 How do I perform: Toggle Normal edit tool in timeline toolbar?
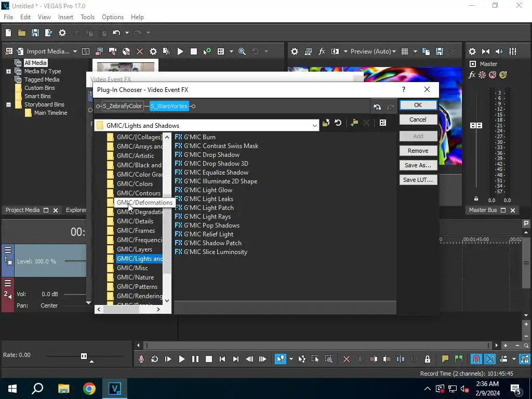click(280, 359)
